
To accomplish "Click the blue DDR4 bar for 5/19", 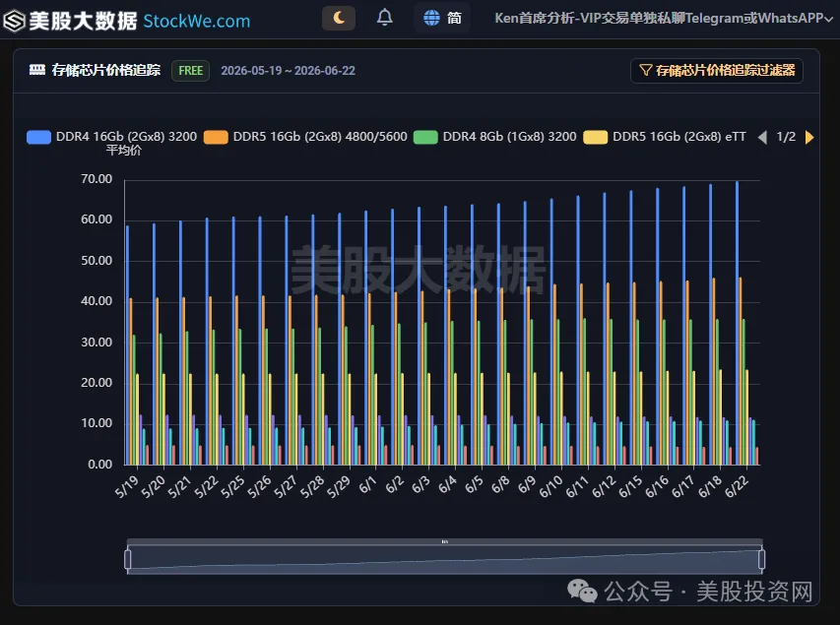I will pyautogui.click(x=127, y=345).
